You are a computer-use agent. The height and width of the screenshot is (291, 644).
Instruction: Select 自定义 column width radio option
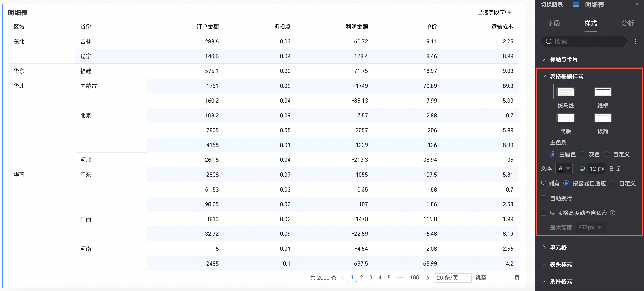coord(613,183)
